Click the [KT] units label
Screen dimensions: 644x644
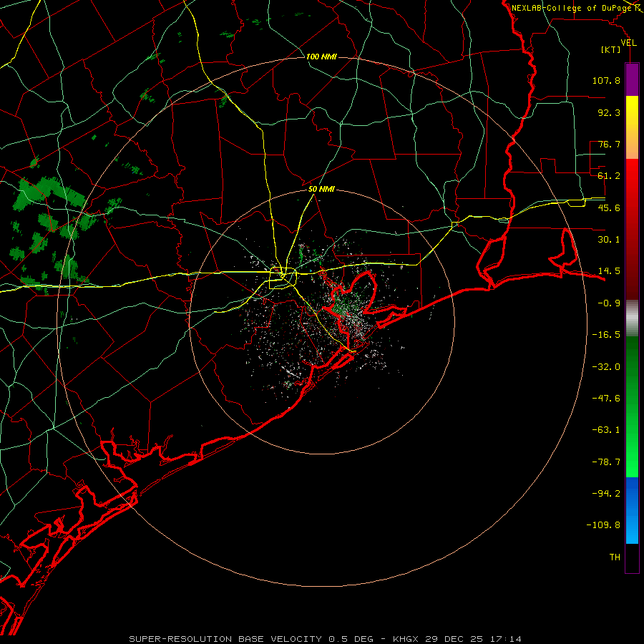[611, 50]
